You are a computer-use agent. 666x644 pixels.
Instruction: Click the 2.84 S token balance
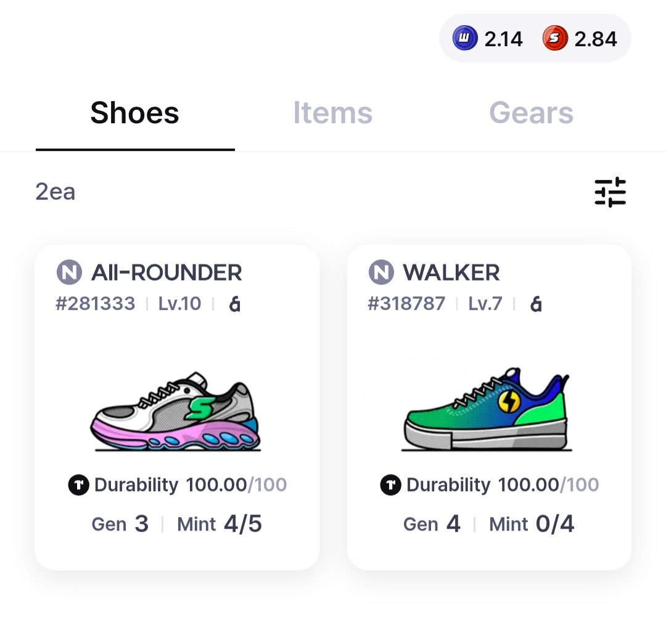coord(595,39)
